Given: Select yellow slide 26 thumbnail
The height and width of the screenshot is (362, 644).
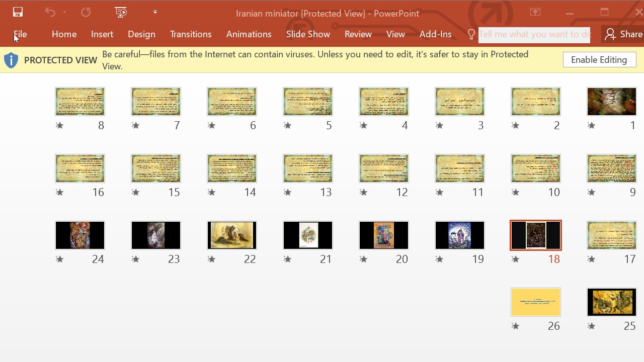Looking at the screenshot, I should [x=535, y=302].
